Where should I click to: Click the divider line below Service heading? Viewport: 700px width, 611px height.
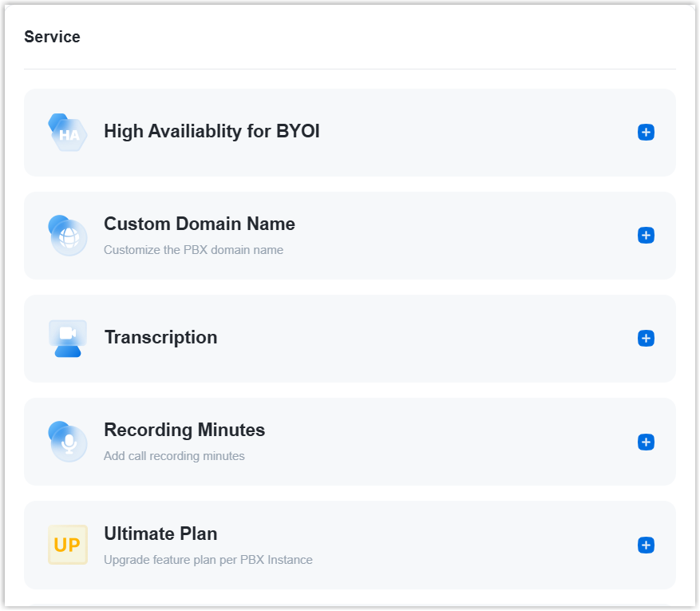[x=350, y=69]
